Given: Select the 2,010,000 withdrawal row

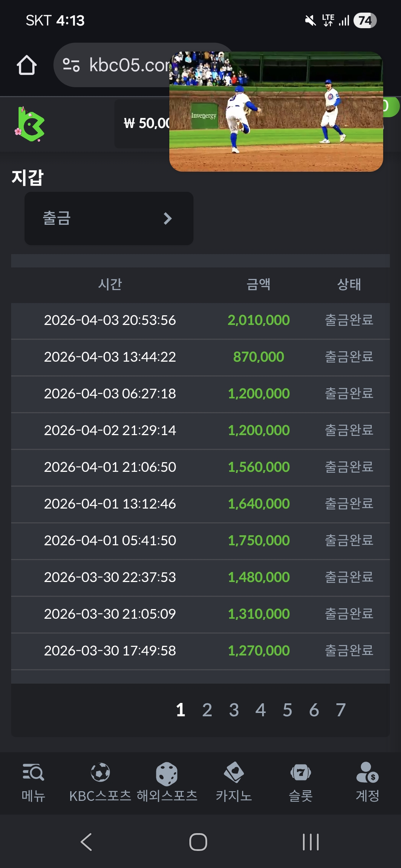Looking at the screenshot, I should [x=200, y=320].
